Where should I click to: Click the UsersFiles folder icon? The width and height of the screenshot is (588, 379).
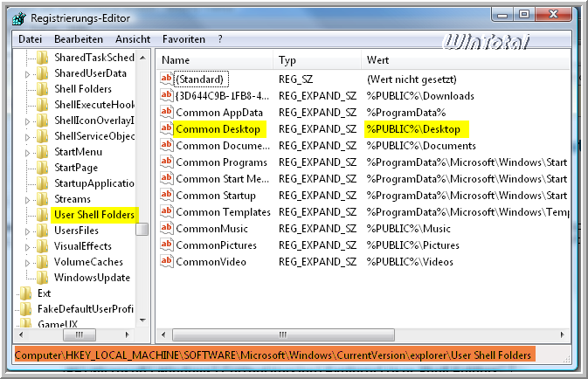(x=43, y=231)
